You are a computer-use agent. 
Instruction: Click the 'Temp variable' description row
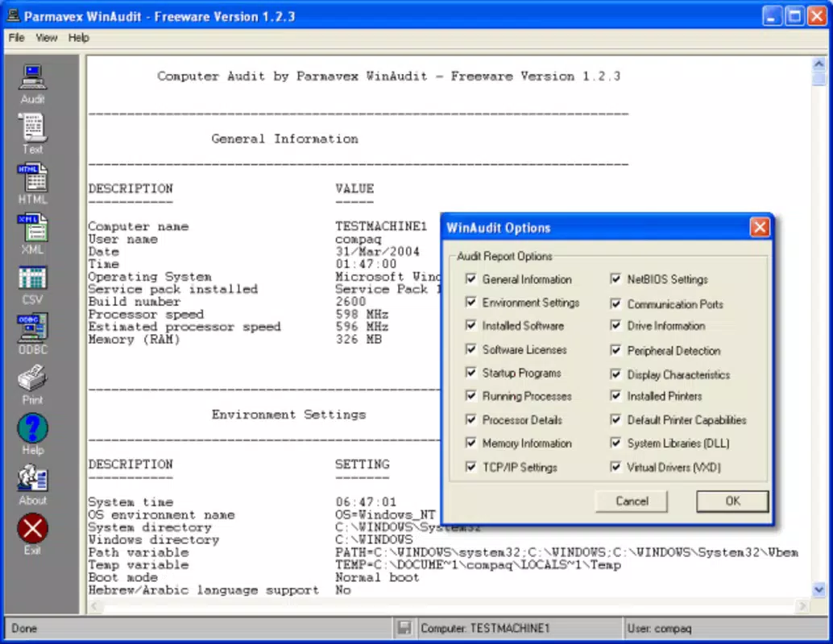[138, 564]
